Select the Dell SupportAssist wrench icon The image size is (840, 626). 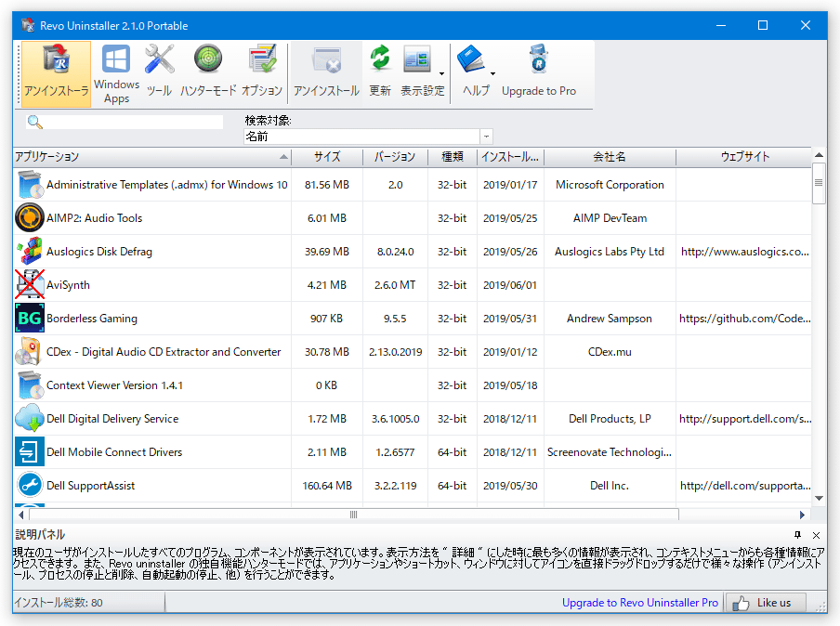(x=30, y=486)
